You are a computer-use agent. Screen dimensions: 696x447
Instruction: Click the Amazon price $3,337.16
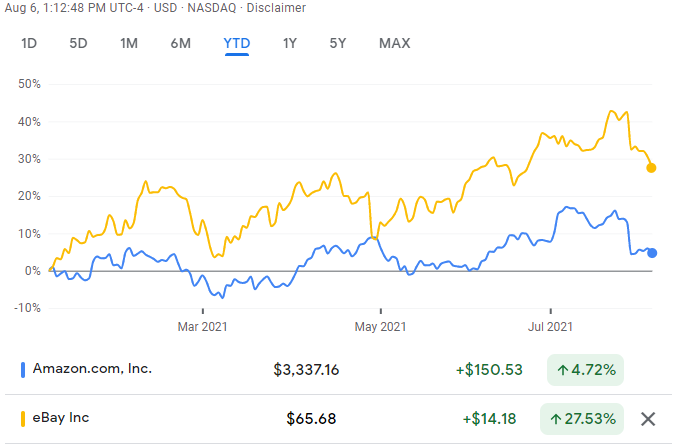306,370
